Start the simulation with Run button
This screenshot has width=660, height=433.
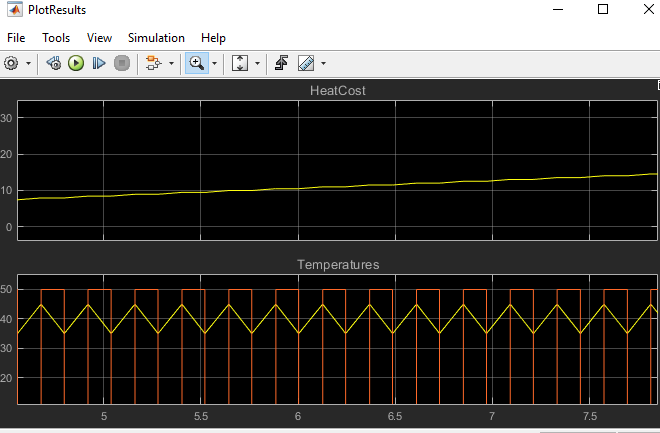[76, 64]
